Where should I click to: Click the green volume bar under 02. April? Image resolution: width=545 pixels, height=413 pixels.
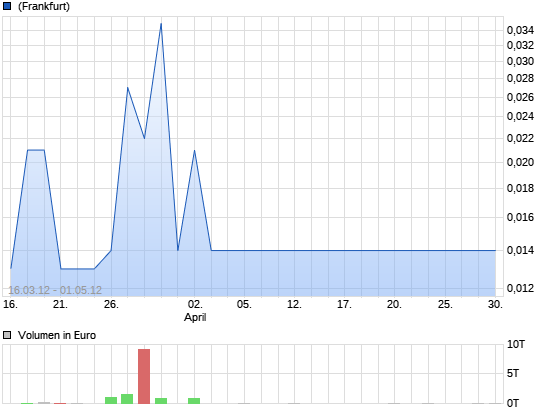(x=194, y=401)
